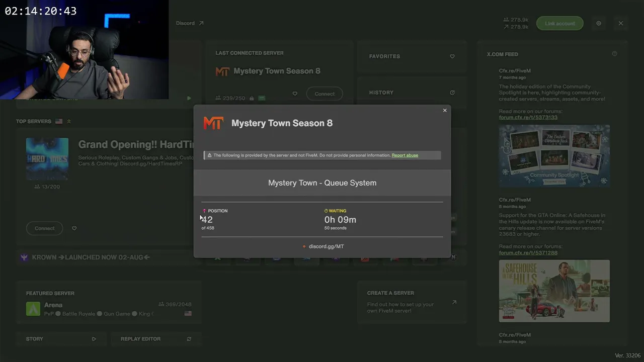Favorite Mystery Town Season 8 with the heart
644x362 pixels.
click(295, 94)
